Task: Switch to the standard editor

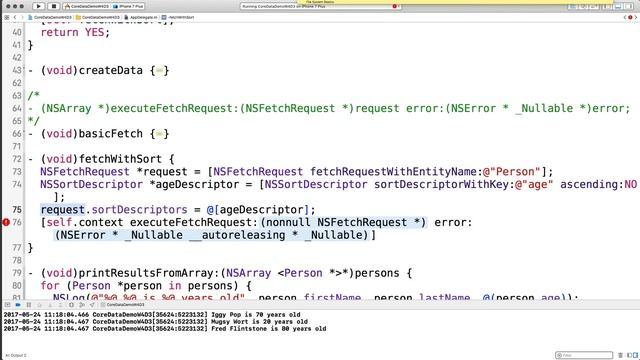Action: tap(572, 7)
